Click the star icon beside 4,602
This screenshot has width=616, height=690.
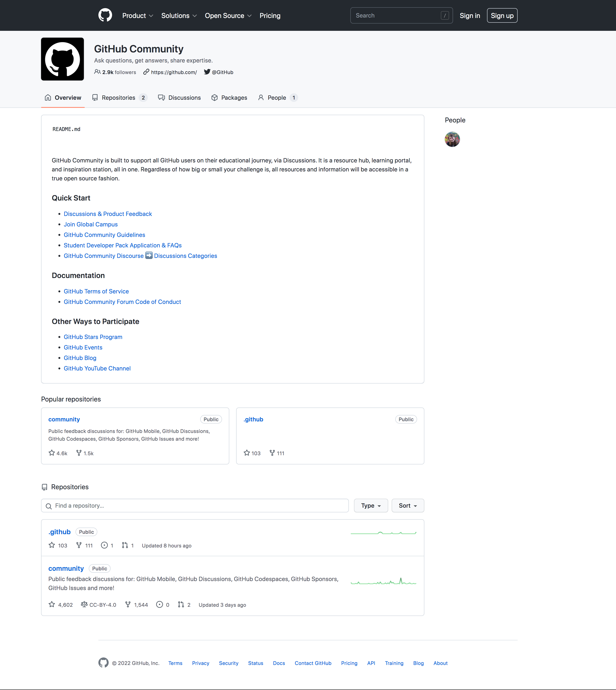(x=52, y=604)
